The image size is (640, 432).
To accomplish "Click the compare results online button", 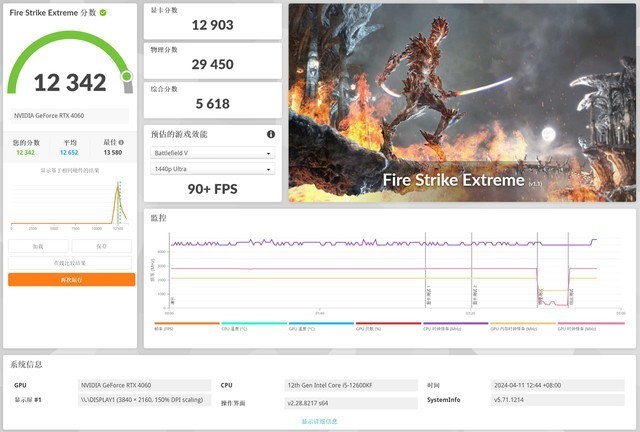I will [71, 263].
